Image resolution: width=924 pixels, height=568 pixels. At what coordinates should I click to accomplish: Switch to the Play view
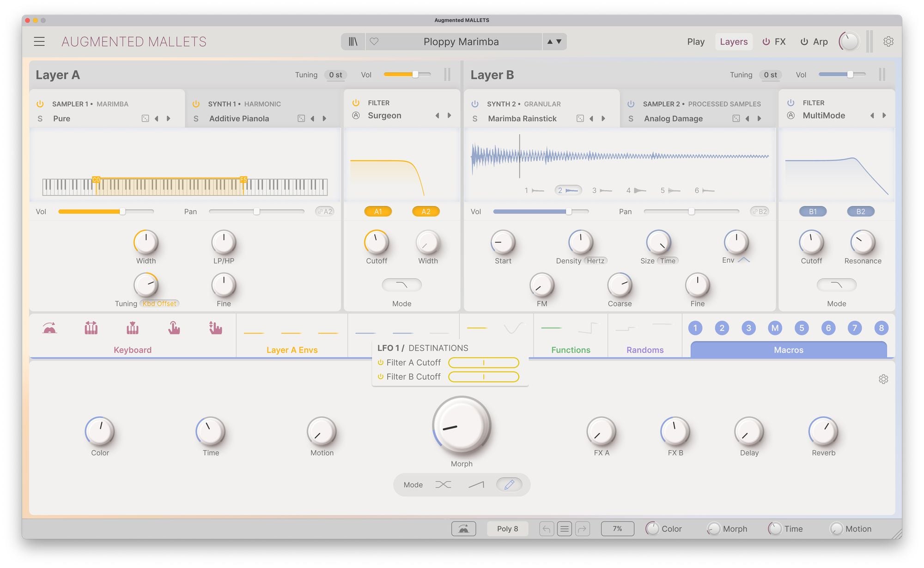coord(696,42)
